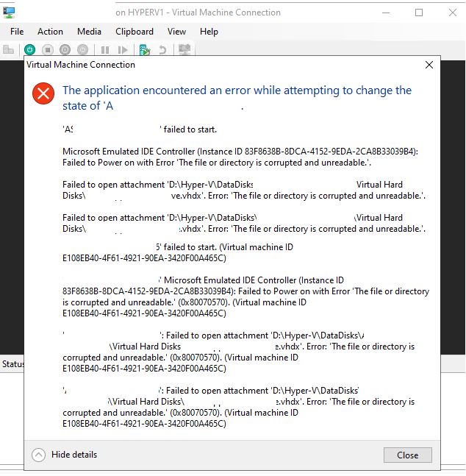The image size is (466, 476).
Task: Click the Ctrl+Alt+Del toolbar icon
Action: pyautogui.click(x=9, y=49)
